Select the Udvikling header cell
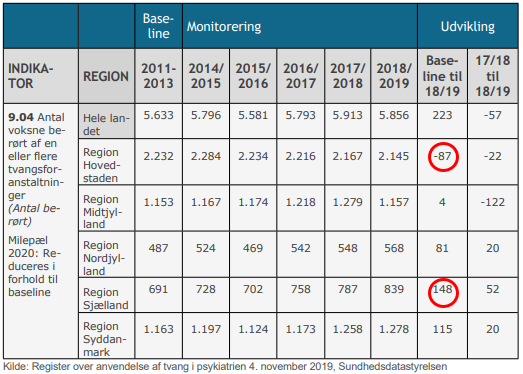Screen dimensions: 523x374 [x=468, y=26]
